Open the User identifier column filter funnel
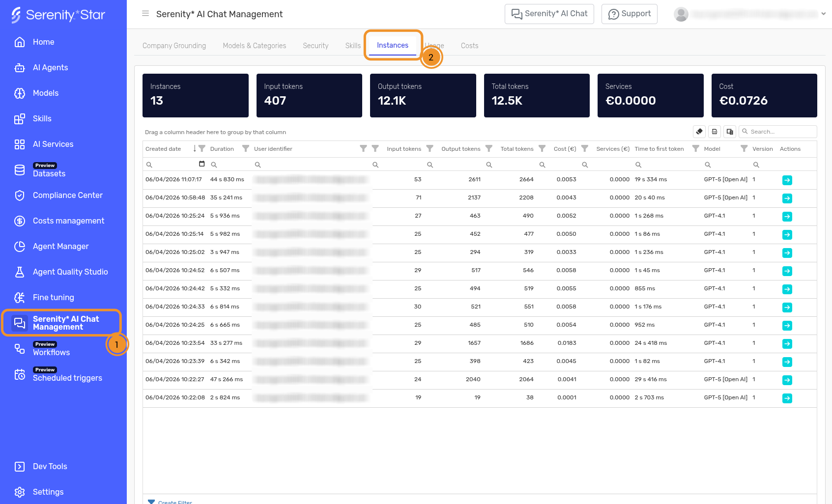The width and height of the screenshot is (832, 504). click(363, 148)
